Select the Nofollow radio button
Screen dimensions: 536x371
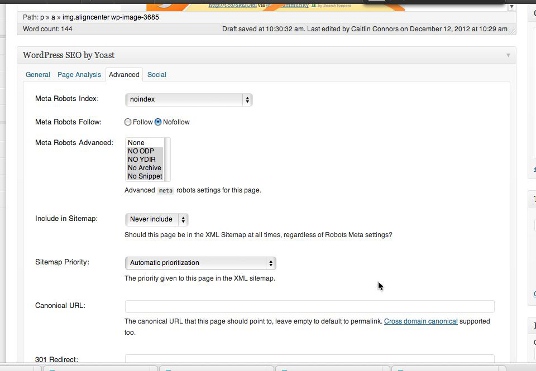[158, 122]
